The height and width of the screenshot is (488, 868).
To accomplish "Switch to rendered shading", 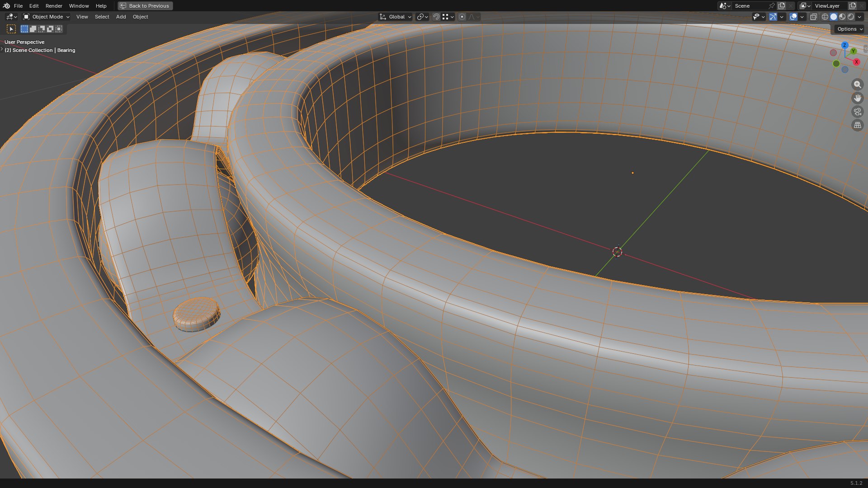I will point(851,17).
